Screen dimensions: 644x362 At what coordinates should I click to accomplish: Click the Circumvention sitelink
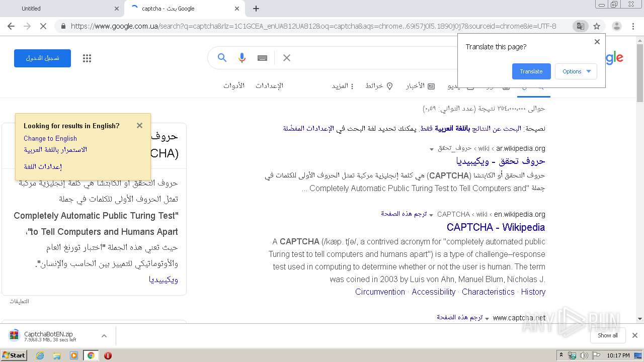pyautogui.click(x=380, y=292)
